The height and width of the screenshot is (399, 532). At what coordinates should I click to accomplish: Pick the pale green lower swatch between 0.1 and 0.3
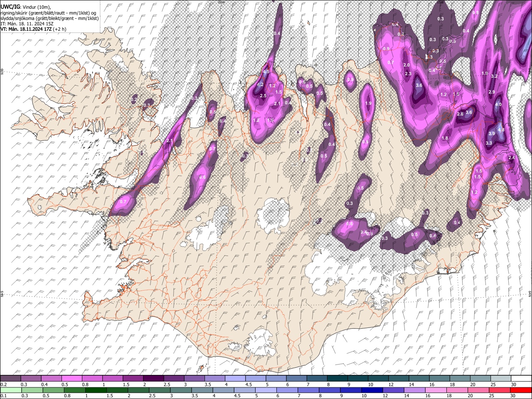[x=11, y=390]
